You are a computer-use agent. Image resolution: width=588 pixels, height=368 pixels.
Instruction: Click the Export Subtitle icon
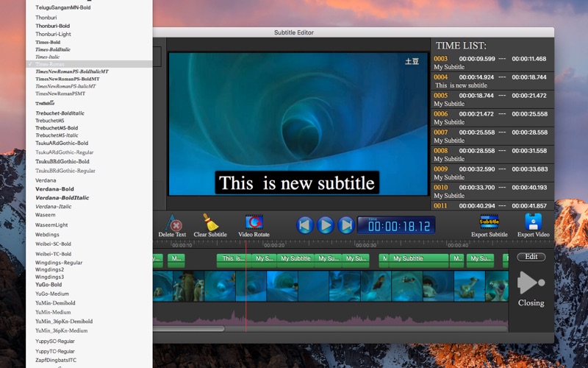490,222
